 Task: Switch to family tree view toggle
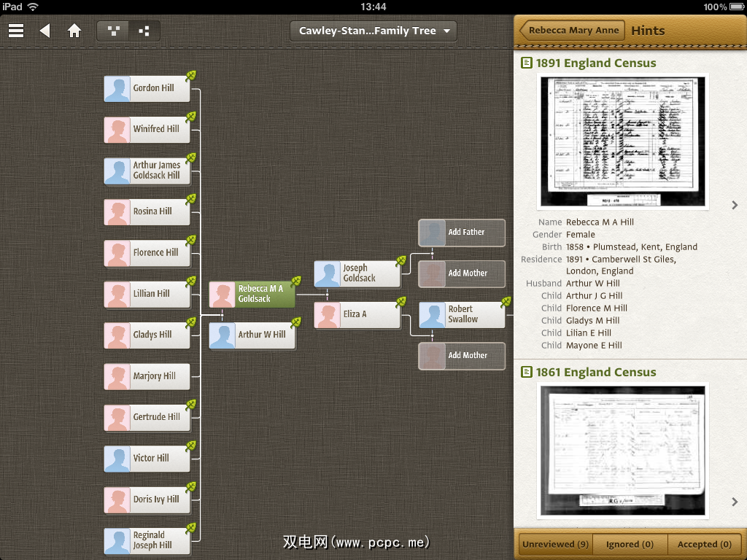pyautogui.click(x=144, y=31)
